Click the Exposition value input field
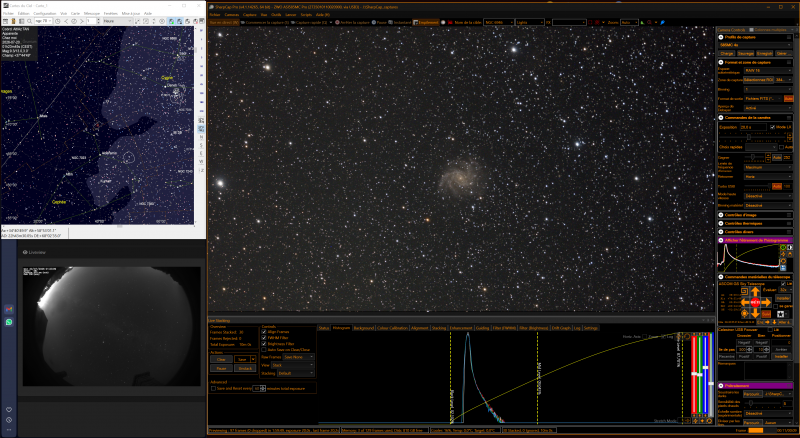 753,127
